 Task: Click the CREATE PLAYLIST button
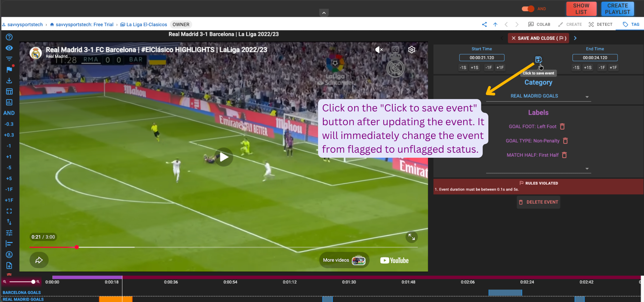coord(617,9)
